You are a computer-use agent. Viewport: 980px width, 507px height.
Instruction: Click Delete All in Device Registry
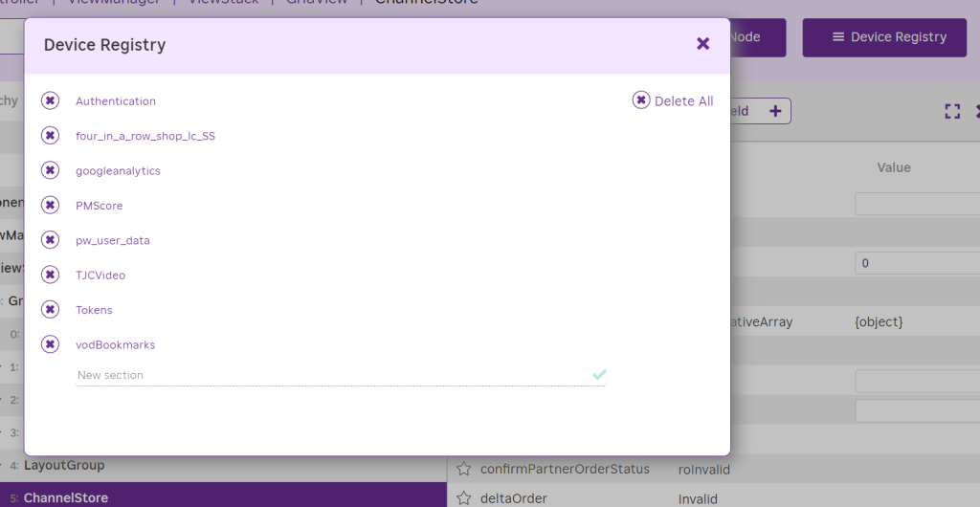point(673,100)
